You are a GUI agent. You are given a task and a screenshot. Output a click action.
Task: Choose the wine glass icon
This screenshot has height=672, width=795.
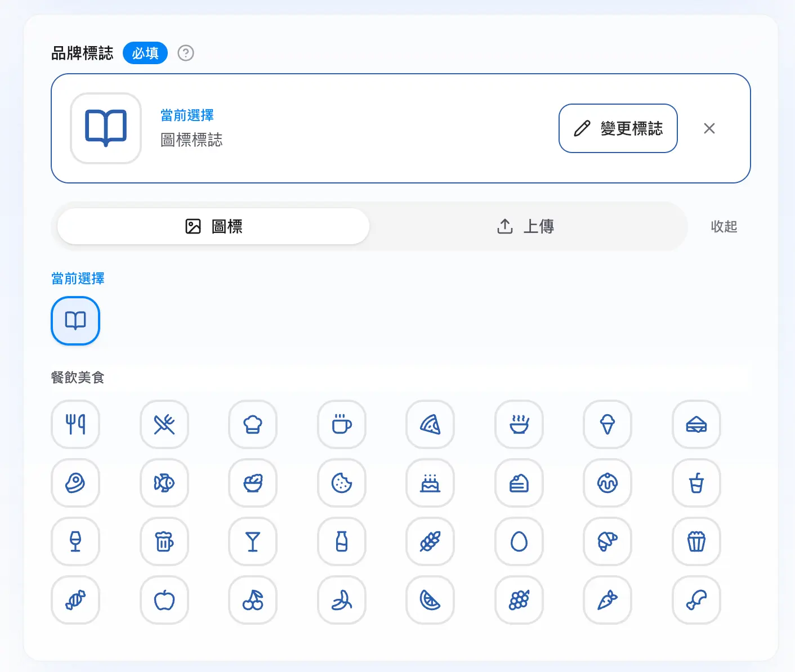tap(75, 541)
